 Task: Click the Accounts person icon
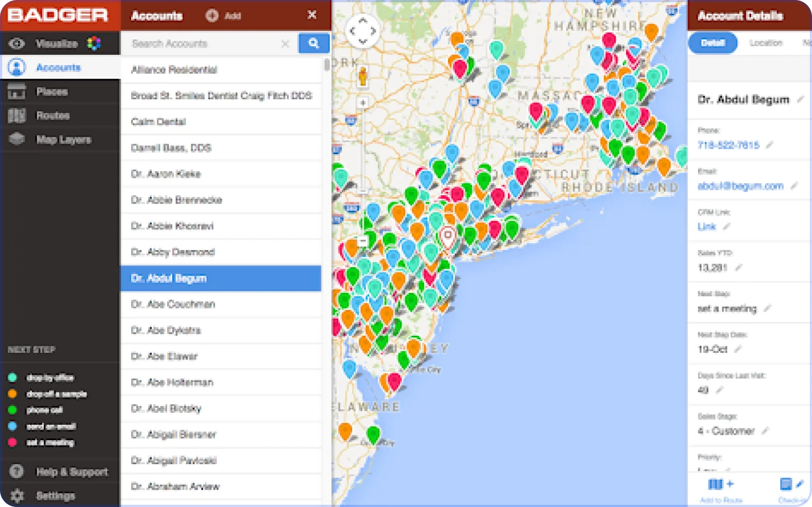(x=17, y=67)
